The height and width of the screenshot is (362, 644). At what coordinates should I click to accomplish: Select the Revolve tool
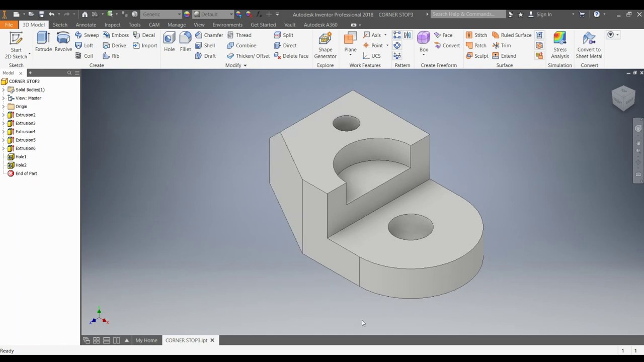coord(63,42)
